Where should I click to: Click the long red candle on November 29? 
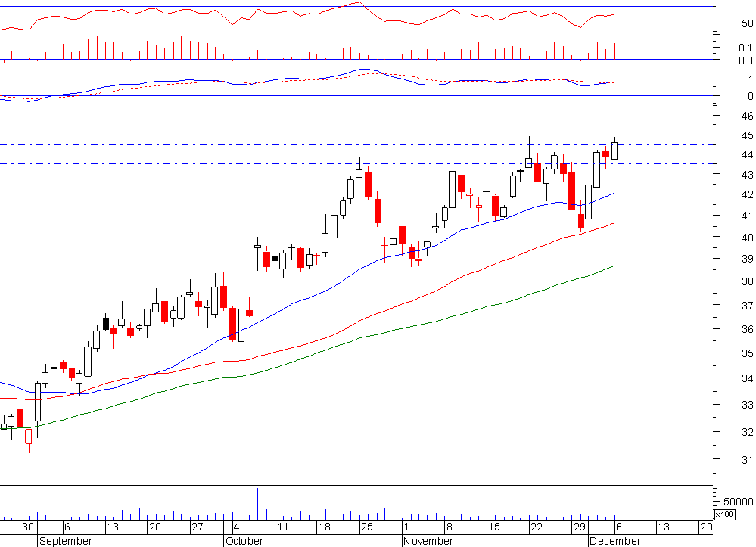click(x=572, y=191)
